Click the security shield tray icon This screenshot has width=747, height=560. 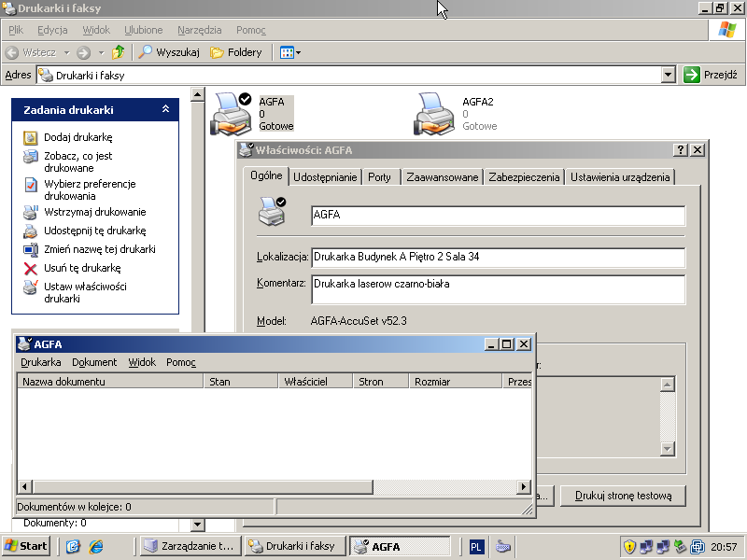(629, 547)
